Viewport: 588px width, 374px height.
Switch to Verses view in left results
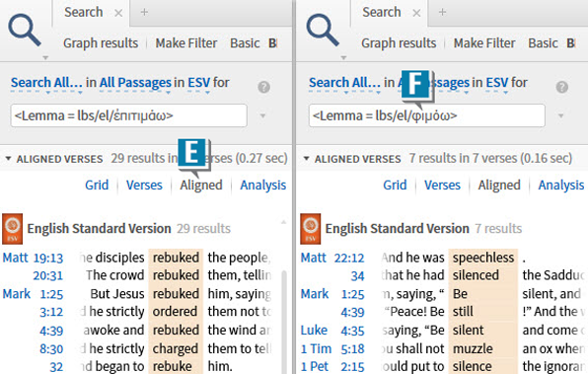pos(144,185)
